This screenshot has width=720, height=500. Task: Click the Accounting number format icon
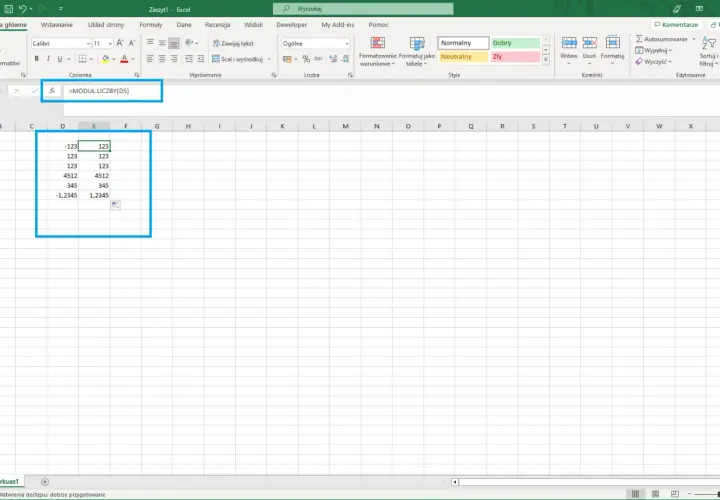[287, 59]
